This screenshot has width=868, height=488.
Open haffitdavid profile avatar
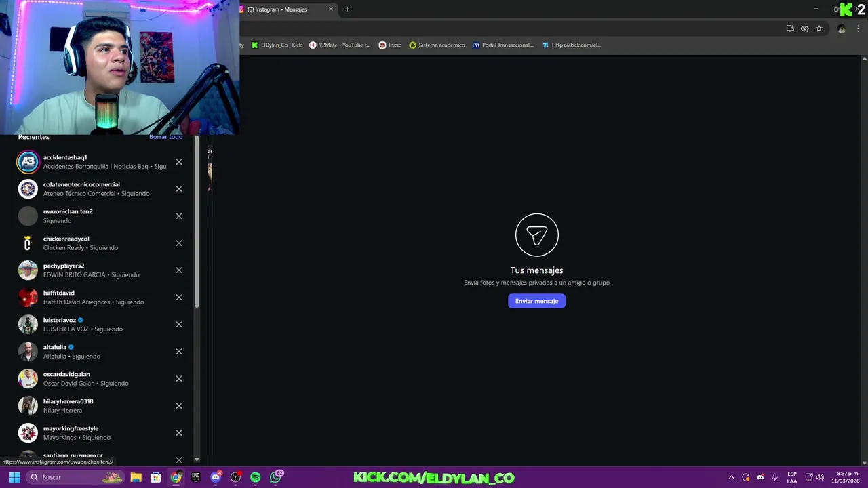[28, 298]
